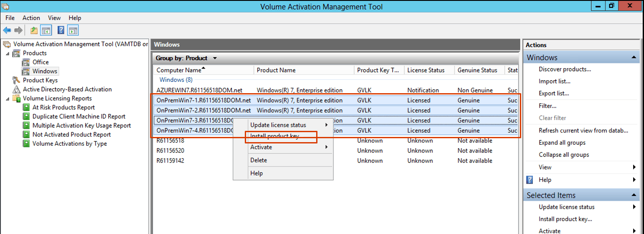Click the Windows node icon in tree
The height and width of the screenshot is (234, 644).
pyautogui.click(x=26, y=71)
